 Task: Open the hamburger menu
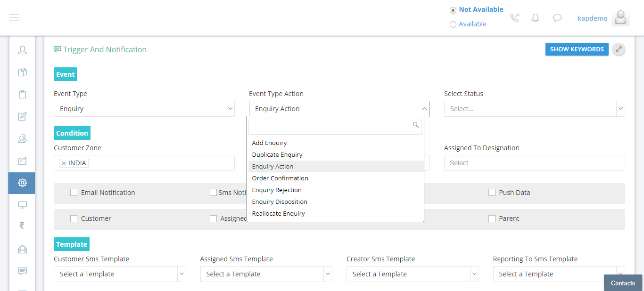[x=14, y=17]
